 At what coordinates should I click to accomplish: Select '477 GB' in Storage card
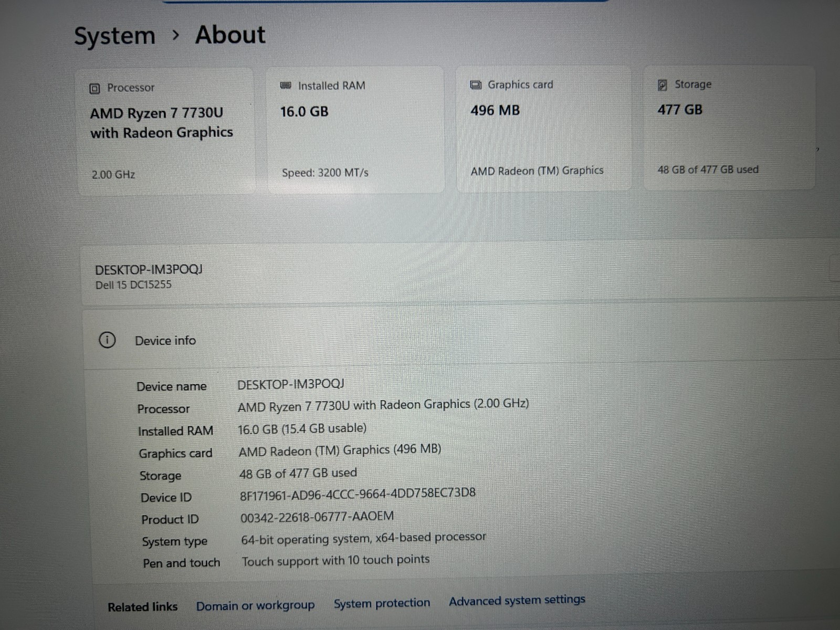pyautogui.click(x=680, y=110)
